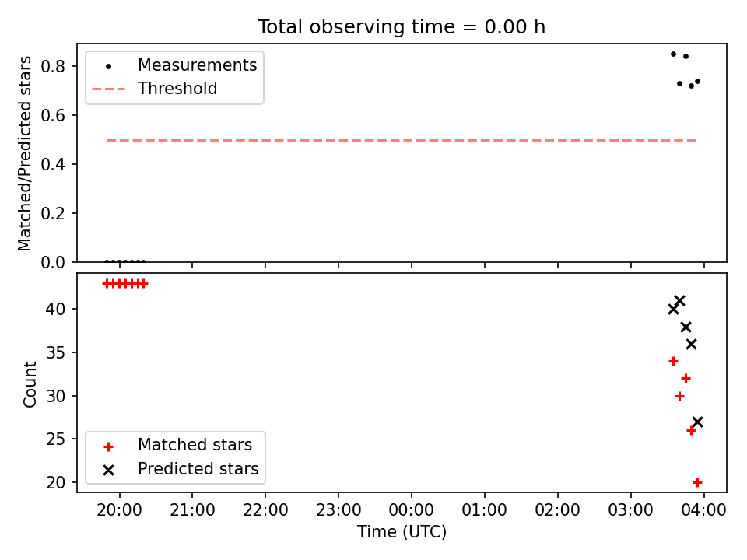The height and width of the screenshot is (560, 747).
Task: Click the '04:00' x-axis tick label
Action: pyautogui.click(x=704, y=510)
